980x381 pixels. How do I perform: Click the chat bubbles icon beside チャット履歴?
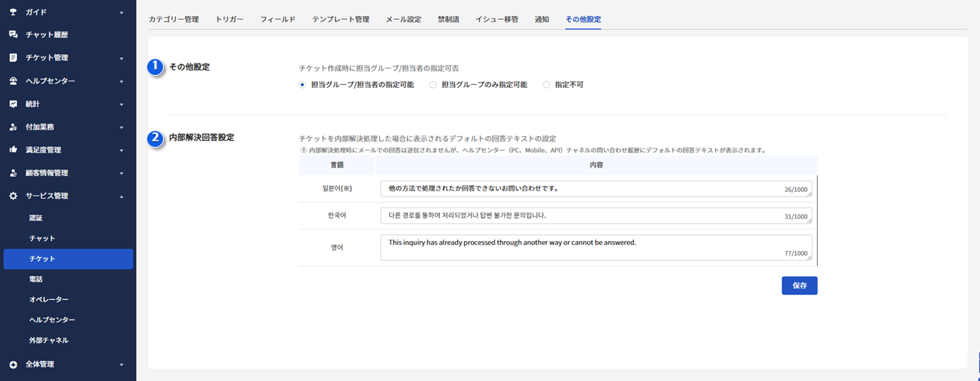tap(13, 34)
